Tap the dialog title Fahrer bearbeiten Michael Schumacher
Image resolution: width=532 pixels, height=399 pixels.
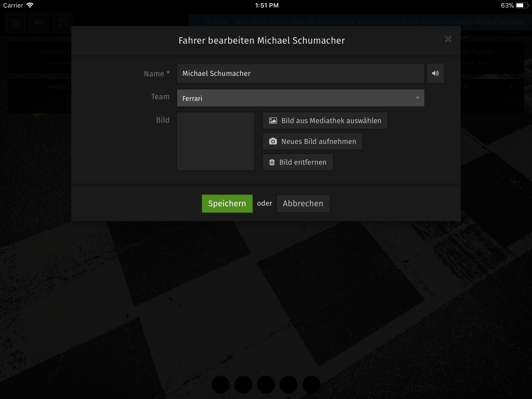coord(262,41)
